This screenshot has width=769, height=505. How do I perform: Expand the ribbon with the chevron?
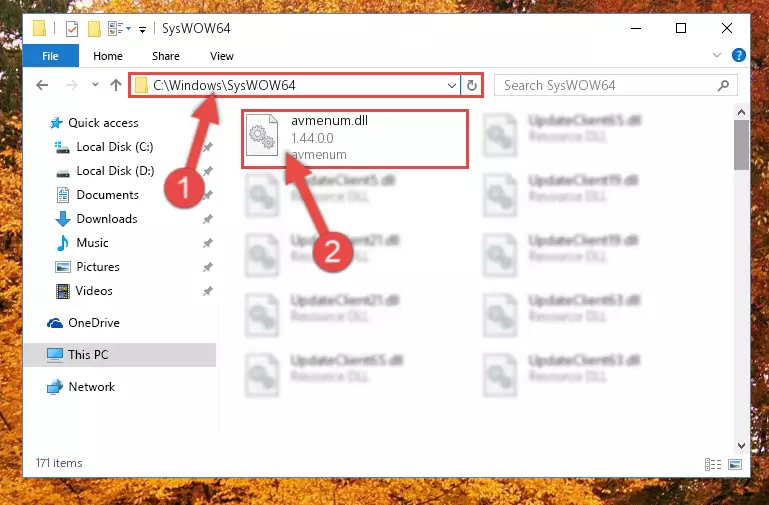pos(717,55)
